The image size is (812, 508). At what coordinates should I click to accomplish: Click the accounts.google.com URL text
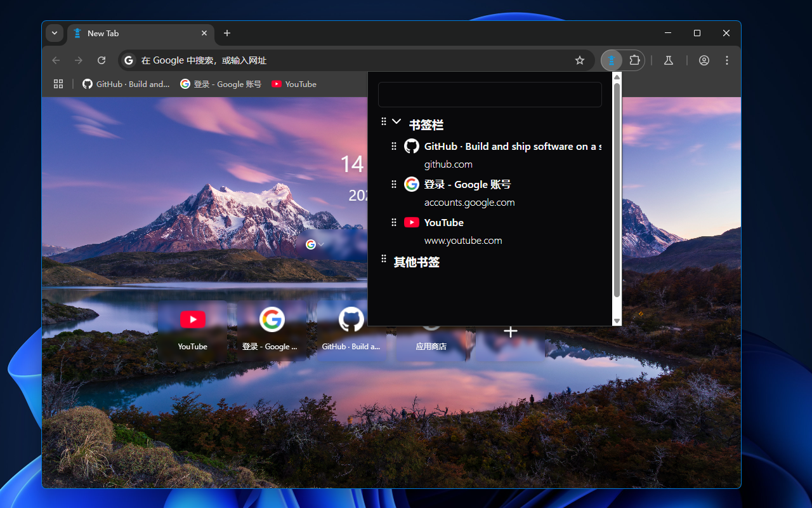pos(469,203)
